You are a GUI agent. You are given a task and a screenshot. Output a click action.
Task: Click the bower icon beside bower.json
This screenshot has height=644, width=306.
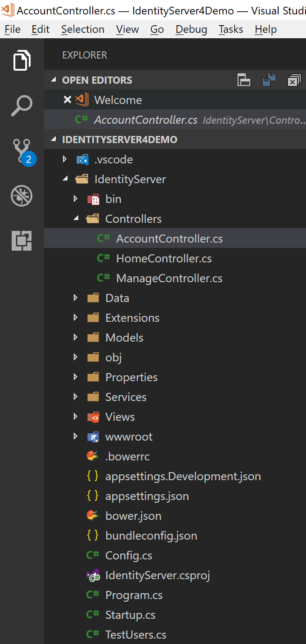click(93, 516)
